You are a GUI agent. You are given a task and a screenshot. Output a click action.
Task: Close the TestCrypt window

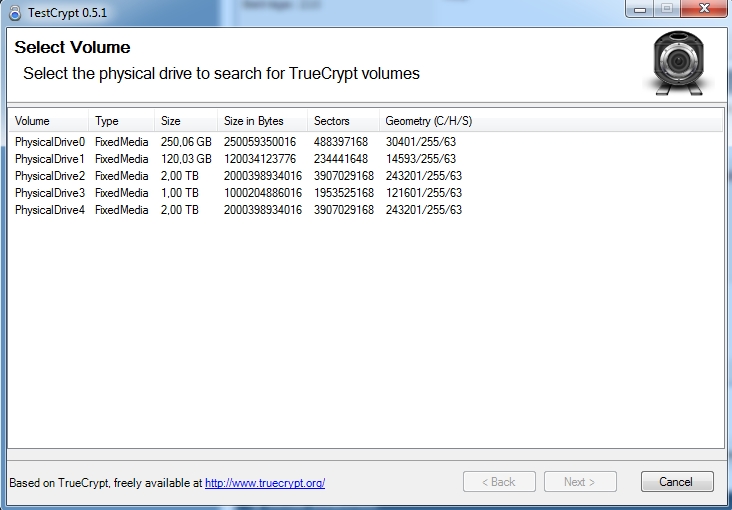[x=704, y=8]
